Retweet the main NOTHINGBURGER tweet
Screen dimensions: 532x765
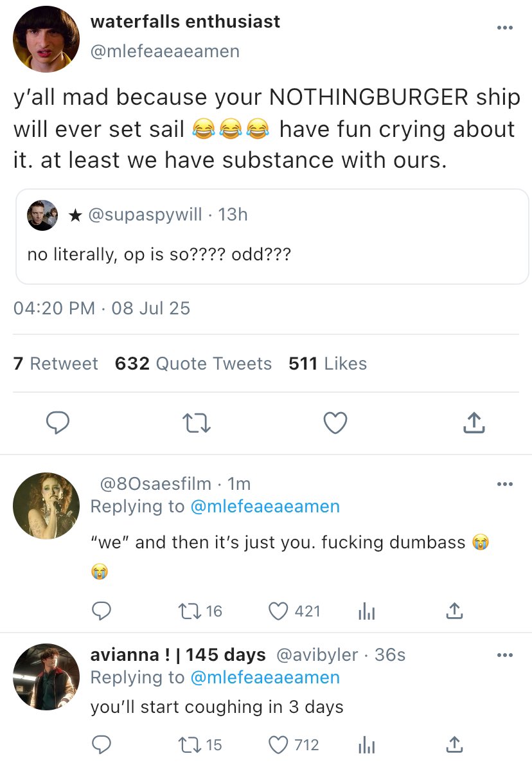[196, 423]
